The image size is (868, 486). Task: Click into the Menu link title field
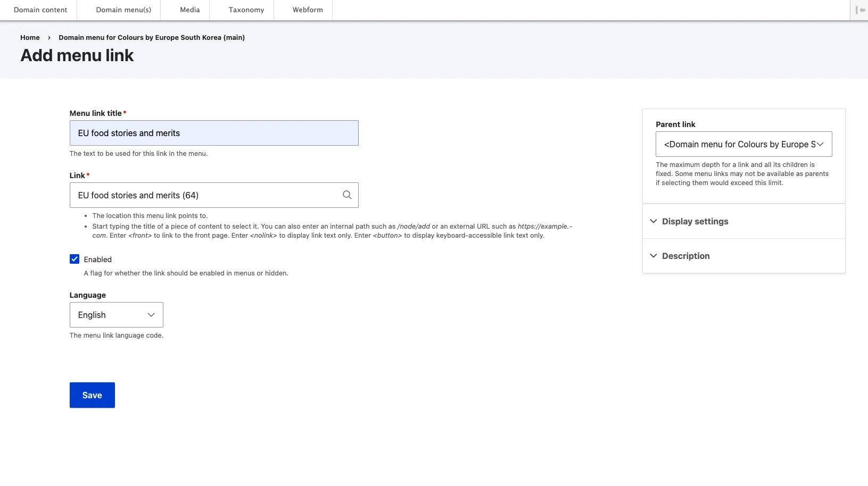(x=214, y=133)
